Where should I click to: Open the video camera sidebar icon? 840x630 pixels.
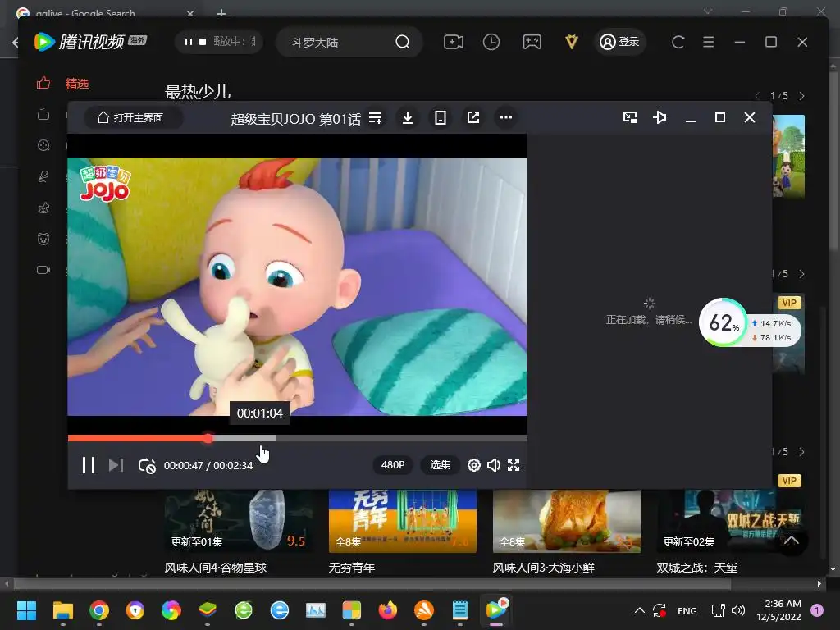[x=43, y=269]
